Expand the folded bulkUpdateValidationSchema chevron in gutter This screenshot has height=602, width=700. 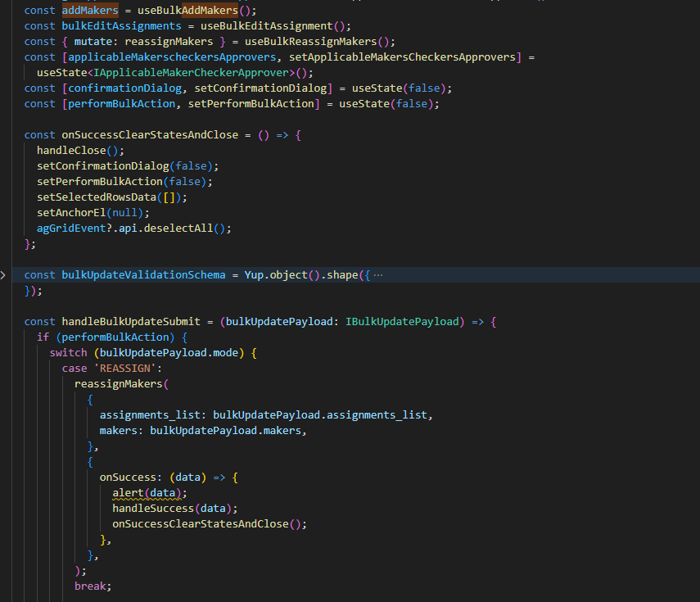point(3,275)
